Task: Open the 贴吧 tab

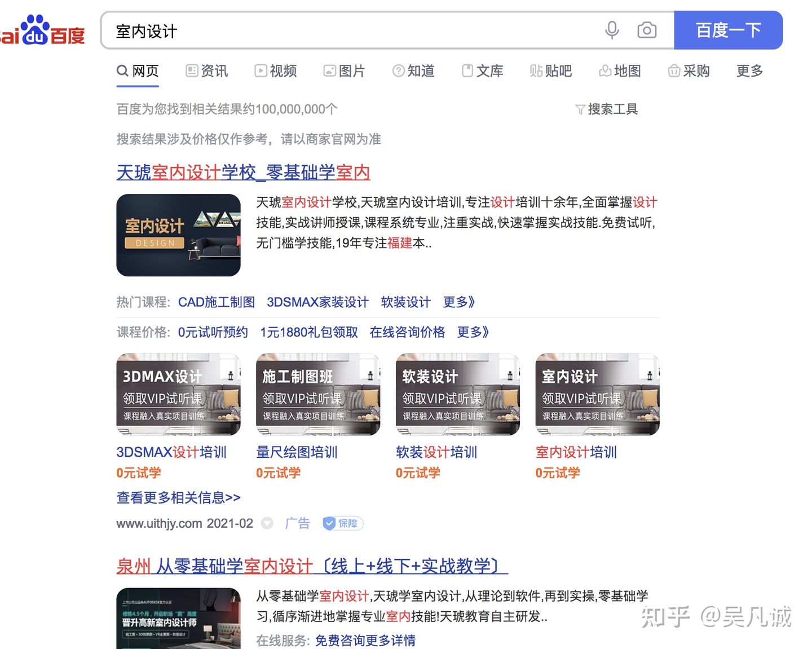Action: [x=551, y=71]
